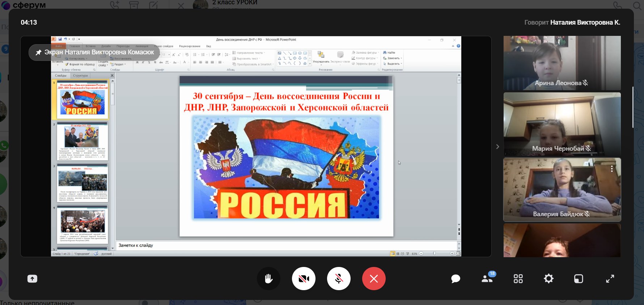The image size is (644, 305).
Task: Select the triangle shape
Action: pos(279,58)
